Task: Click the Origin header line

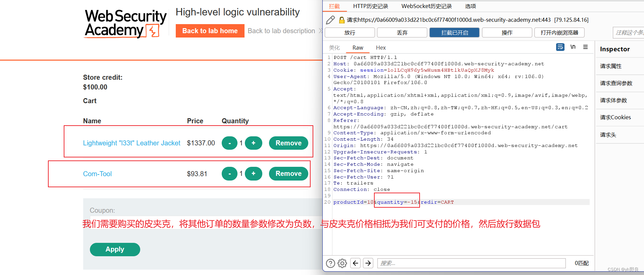Action: pos(455,145)
